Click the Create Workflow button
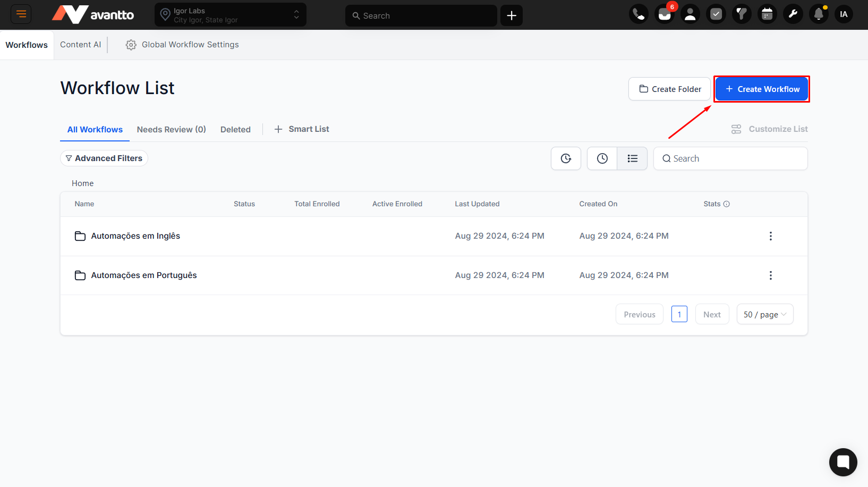 click(x=761, y=89)
